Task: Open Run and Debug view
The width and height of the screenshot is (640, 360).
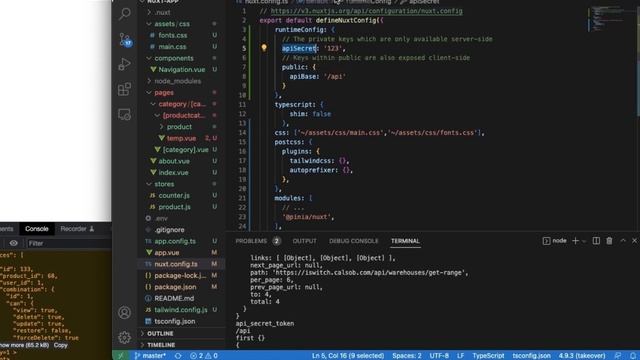Action: click(x=124, y=64)
